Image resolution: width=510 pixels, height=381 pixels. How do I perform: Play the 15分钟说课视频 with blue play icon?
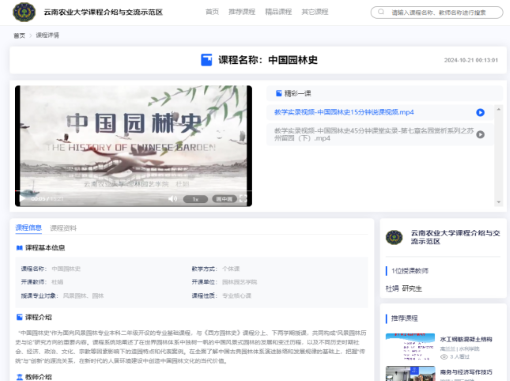480,113
